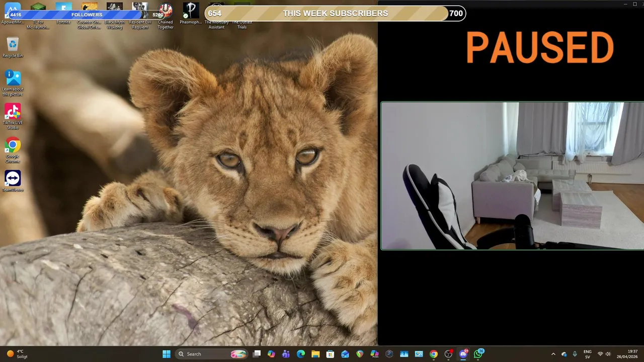Open Microsoft Teams from the taskbar
Screen dimensions: 644x362
pos(286,354)
